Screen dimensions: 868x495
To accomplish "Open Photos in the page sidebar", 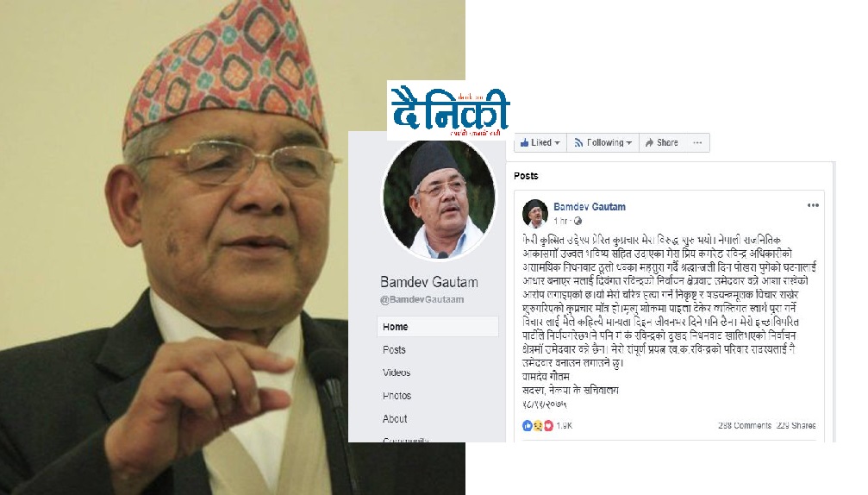I will [x=397, y=396].
